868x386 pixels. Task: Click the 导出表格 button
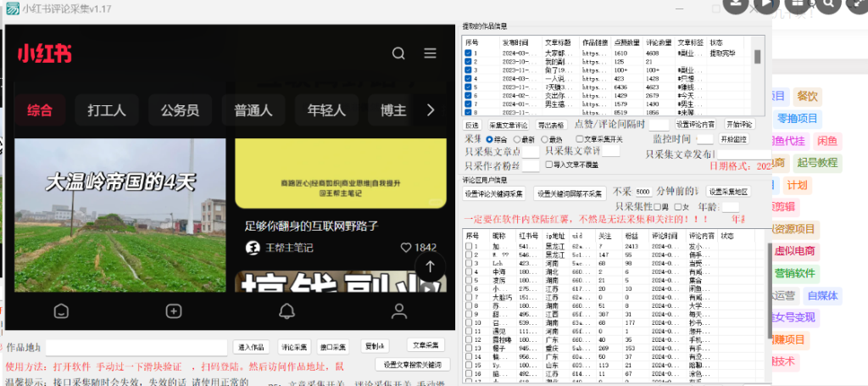551,125
